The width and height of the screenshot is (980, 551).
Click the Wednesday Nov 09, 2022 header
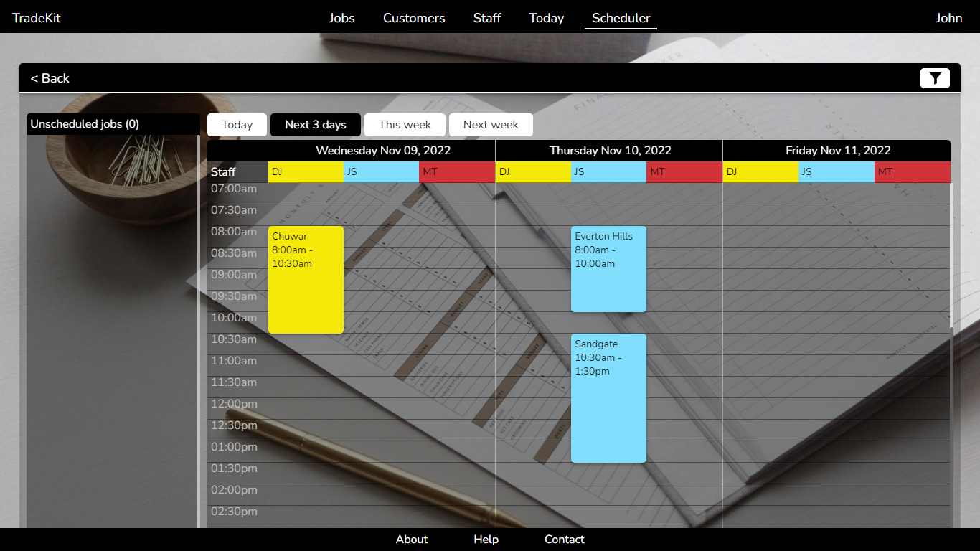(383, 151)
